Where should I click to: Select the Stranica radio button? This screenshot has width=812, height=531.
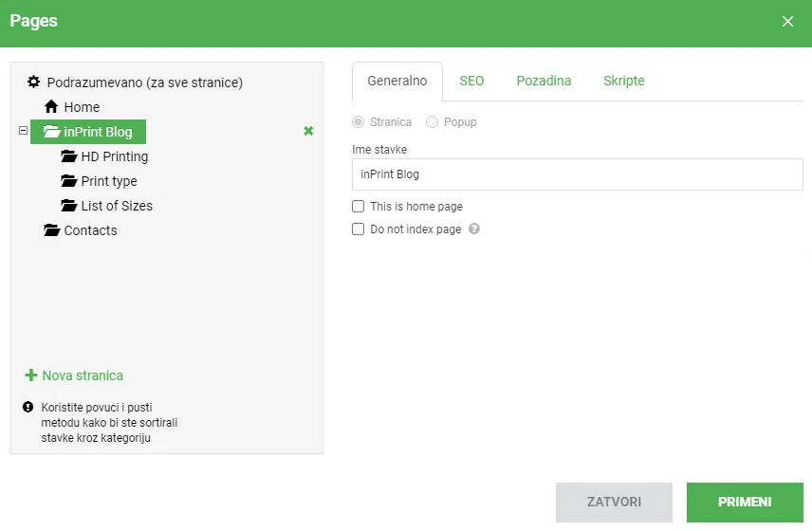[x=358, y=122]
